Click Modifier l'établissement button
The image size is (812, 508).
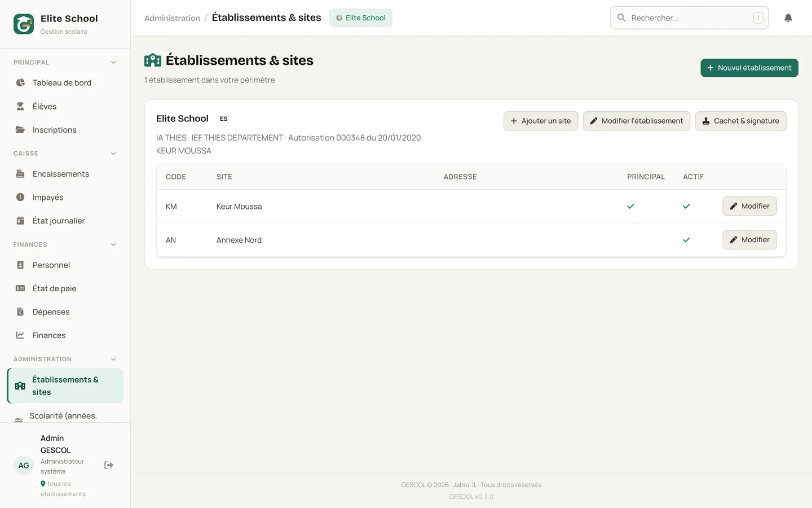637,121
